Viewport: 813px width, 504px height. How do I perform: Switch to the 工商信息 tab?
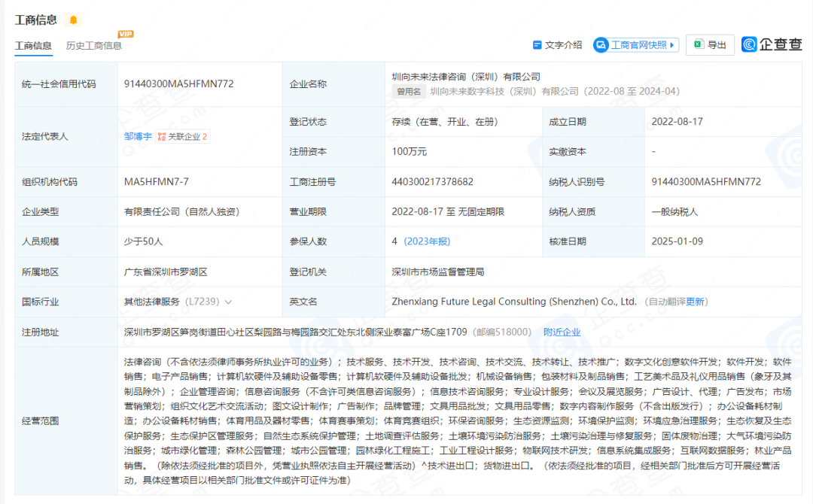(33, 46)
